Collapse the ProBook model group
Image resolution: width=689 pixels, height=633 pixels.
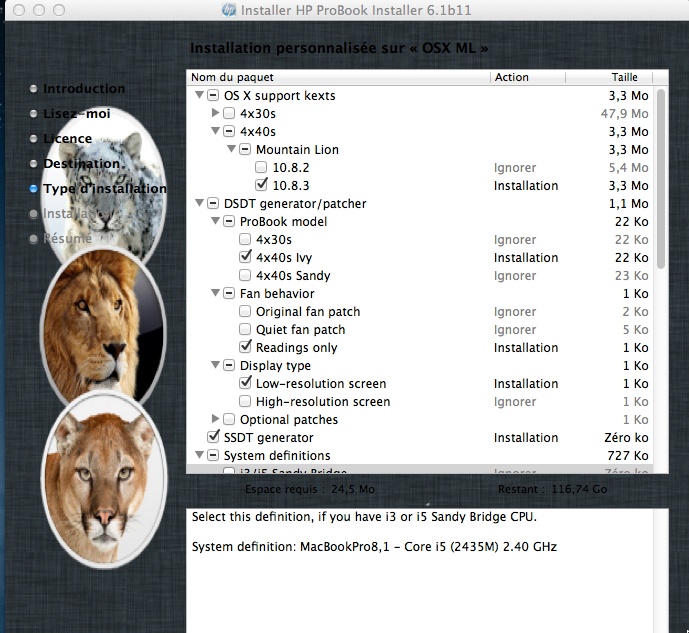(x=215, y=221)
